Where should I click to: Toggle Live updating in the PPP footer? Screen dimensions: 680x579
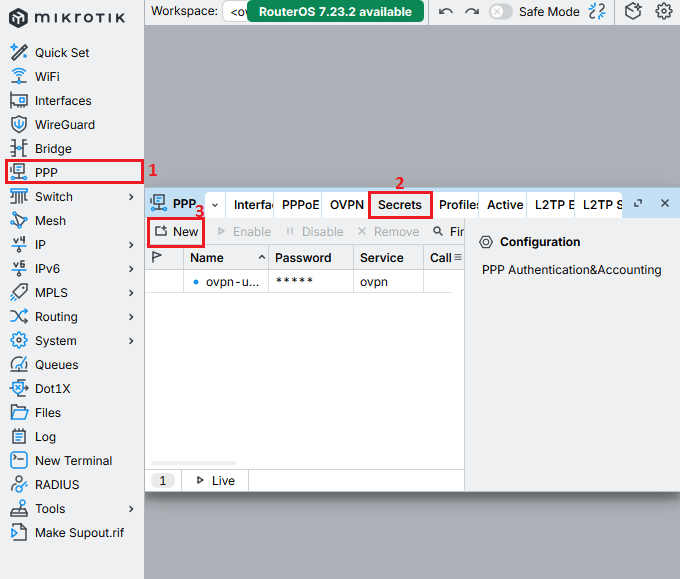click(216, 481)
